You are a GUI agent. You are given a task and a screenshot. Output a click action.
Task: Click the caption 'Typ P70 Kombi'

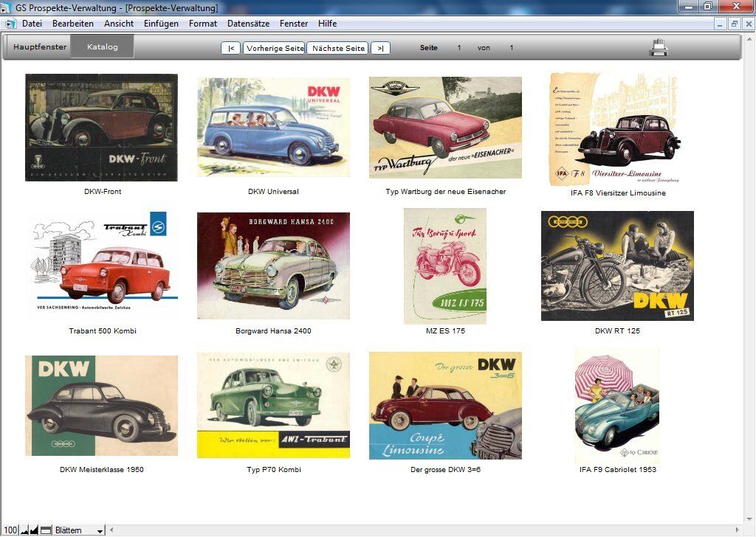(x=274, y=470)
